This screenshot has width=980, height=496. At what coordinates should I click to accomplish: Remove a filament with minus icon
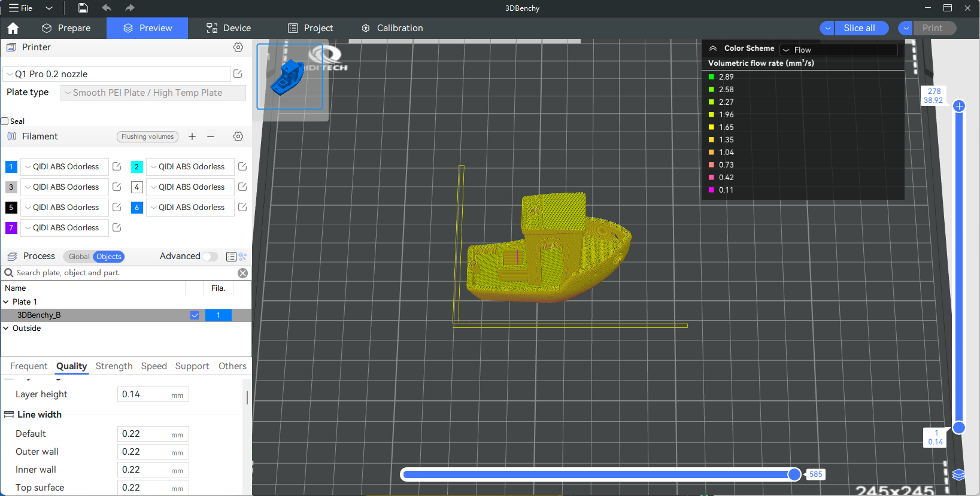point(211,136)
